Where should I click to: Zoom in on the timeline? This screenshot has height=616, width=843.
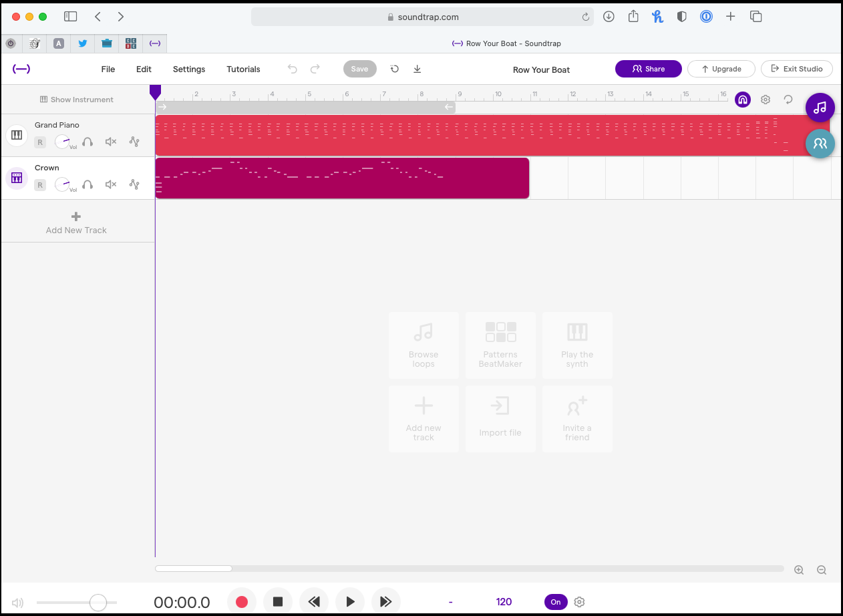tap(799, 570)
